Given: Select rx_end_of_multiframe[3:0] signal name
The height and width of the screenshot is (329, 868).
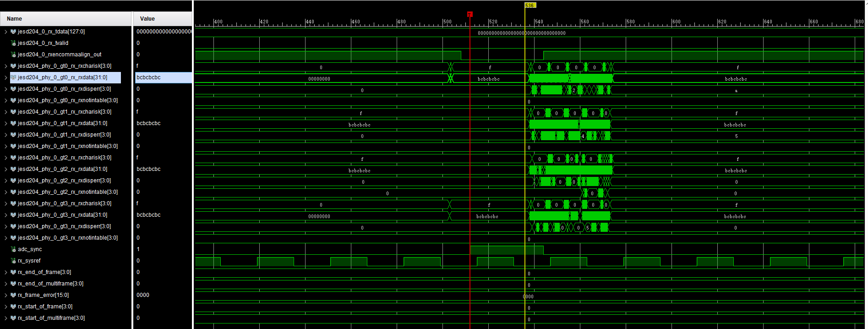Looking at the screenshot, I should coord(50,284).
